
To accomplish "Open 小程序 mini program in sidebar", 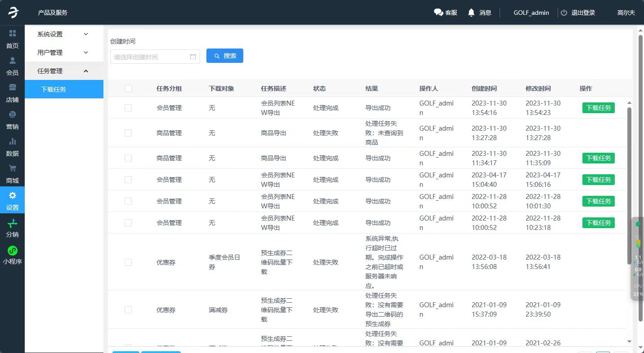I will pyautogui.click(x=12, y=255).
